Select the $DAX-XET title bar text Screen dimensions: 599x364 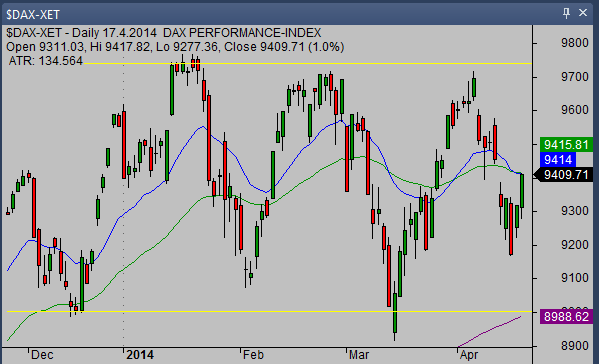click(33, 15)
